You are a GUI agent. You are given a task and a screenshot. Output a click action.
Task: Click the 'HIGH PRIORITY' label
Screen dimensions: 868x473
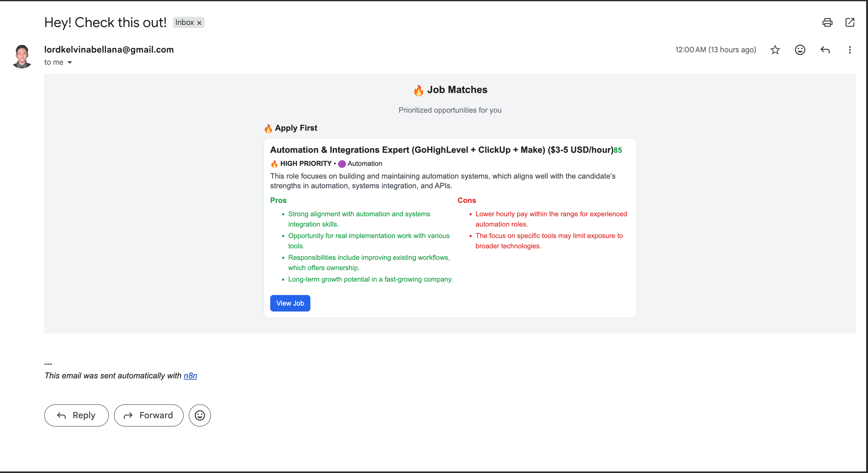[x=306, y=163]
